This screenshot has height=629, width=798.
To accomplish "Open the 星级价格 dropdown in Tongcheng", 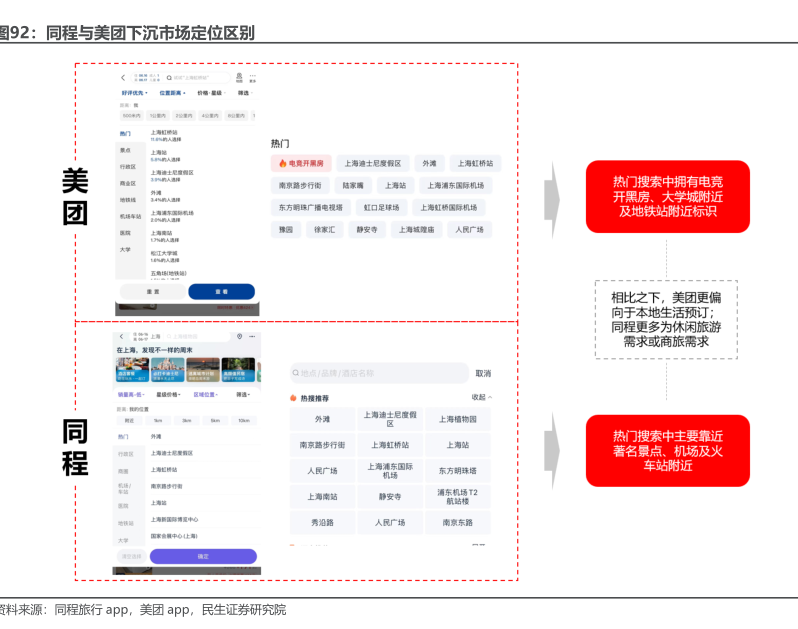I will point(168,394).
